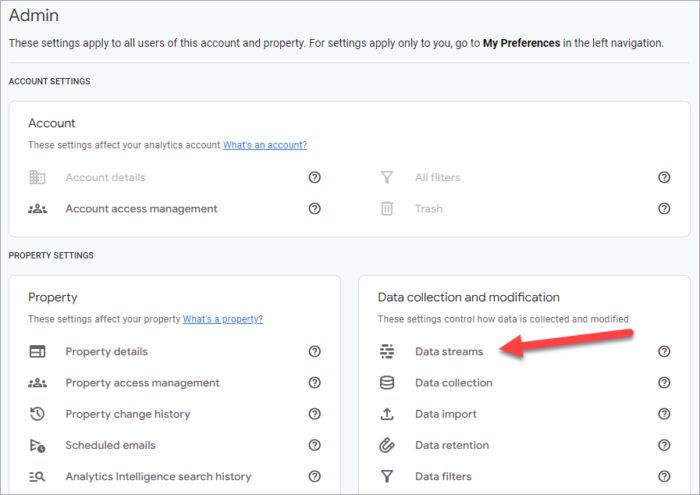Click the Data retention paperclip icon
Screen dimensions: 700x495
(387, 445)
